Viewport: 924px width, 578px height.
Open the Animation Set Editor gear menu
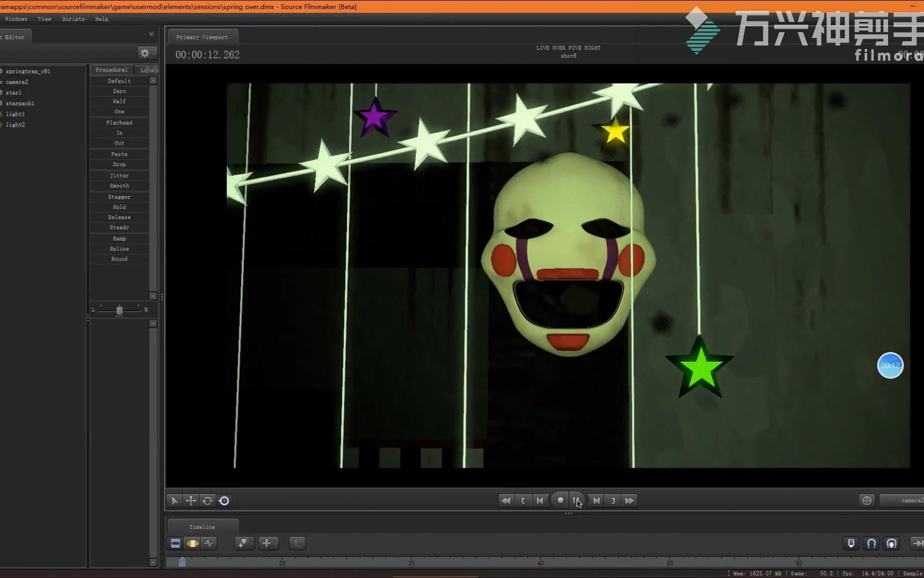pyautogui.click(x=146, y=53)
